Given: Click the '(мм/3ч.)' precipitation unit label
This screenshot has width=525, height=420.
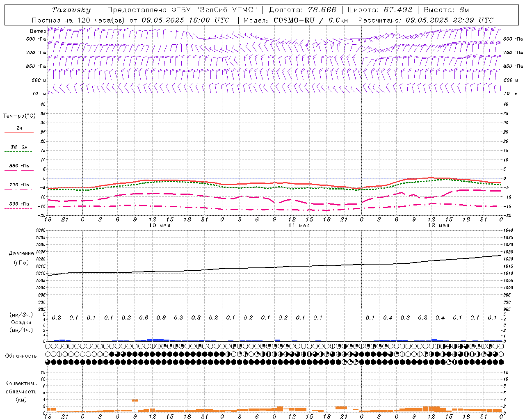Looking at the screenshot, I should tap(21, 315).
